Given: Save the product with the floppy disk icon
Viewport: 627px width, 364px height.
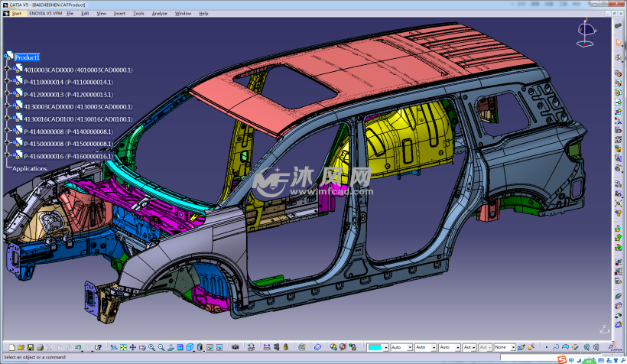Looking at the screenshot, I should coord(31,348).
